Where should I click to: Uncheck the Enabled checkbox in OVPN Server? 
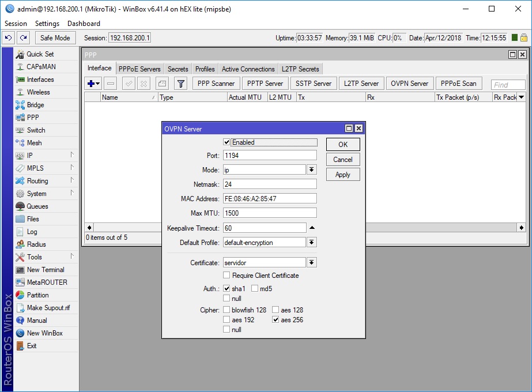(x=227, y=142)
